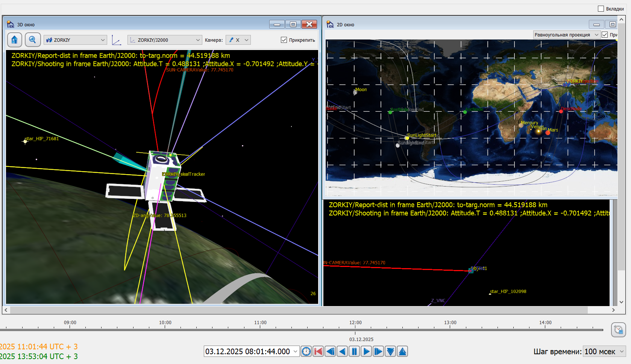Click the 3D окно window icon
The width and height of the screenshot is (631, 364).
click(11, 24)
